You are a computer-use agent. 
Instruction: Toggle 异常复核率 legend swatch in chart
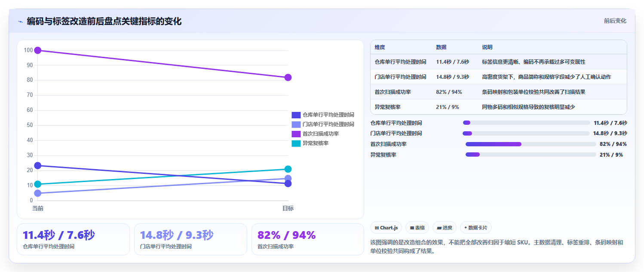pyautogui.click(x=296, y=143)
